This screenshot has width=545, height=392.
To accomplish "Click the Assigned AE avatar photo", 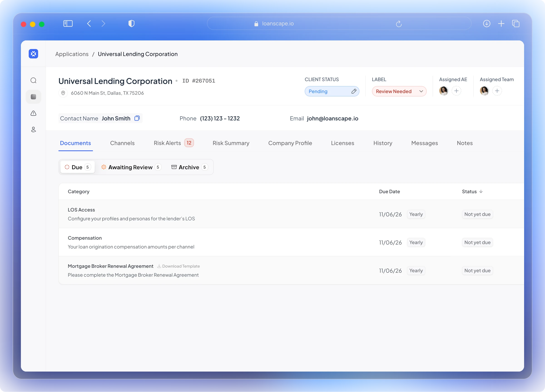I will 443,91.
